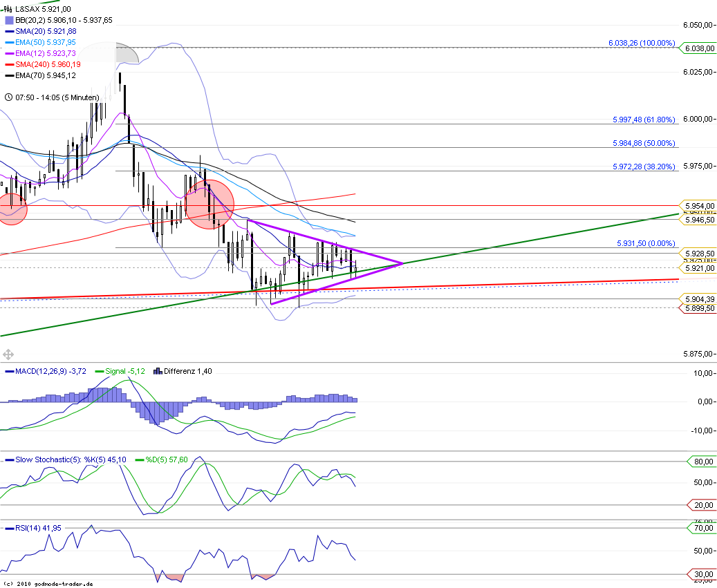This screenshot has width=717, height=588.
Task: Select the pan crosshair icon on the left edge
Action: 7,354
